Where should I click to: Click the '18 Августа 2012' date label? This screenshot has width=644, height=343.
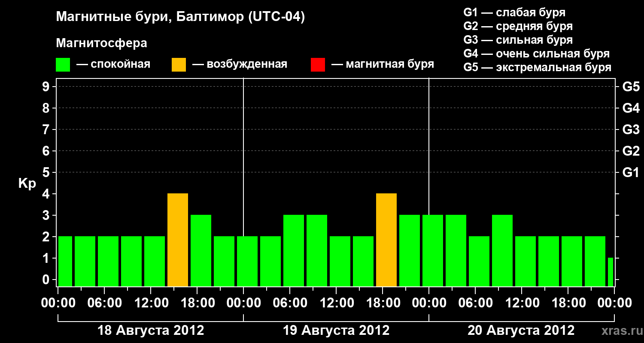151,331
